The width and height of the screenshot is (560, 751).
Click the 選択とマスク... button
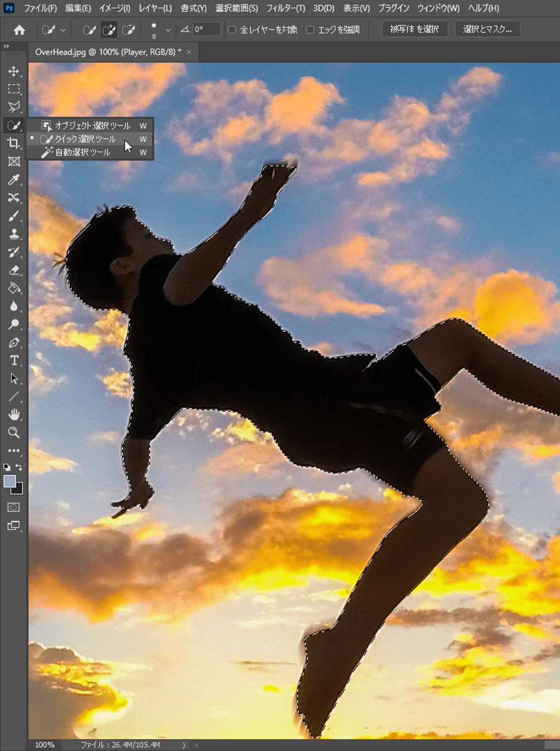487,29
